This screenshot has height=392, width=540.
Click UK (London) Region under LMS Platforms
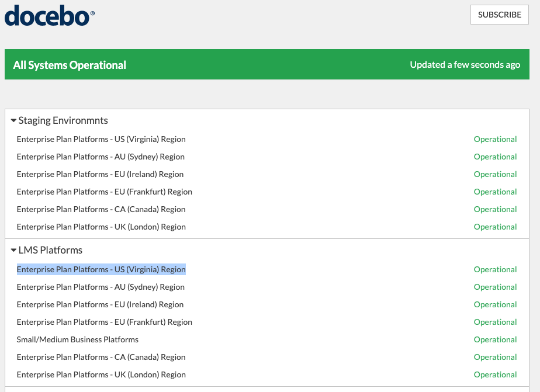tap(101, 374)
